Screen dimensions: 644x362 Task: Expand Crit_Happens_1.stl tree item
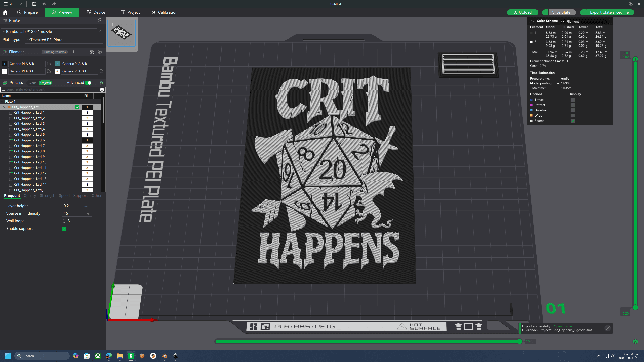pos(4,107)
